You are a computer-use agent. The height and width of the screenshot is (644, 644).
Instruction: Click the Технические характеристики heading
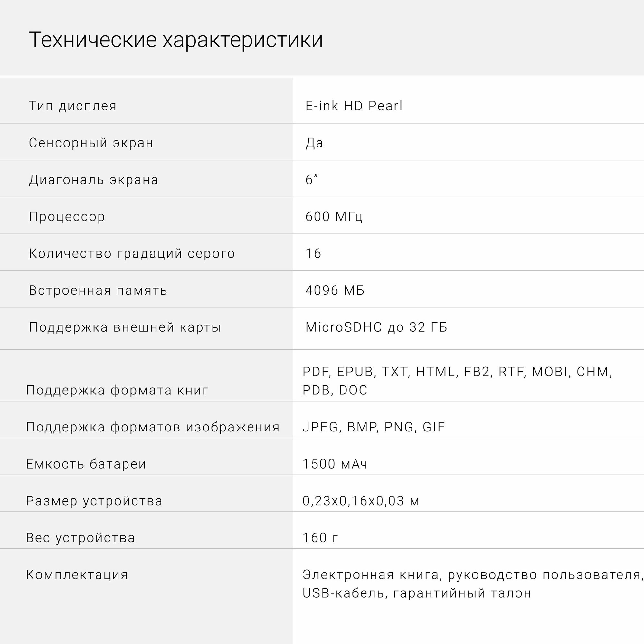point(176,40)
